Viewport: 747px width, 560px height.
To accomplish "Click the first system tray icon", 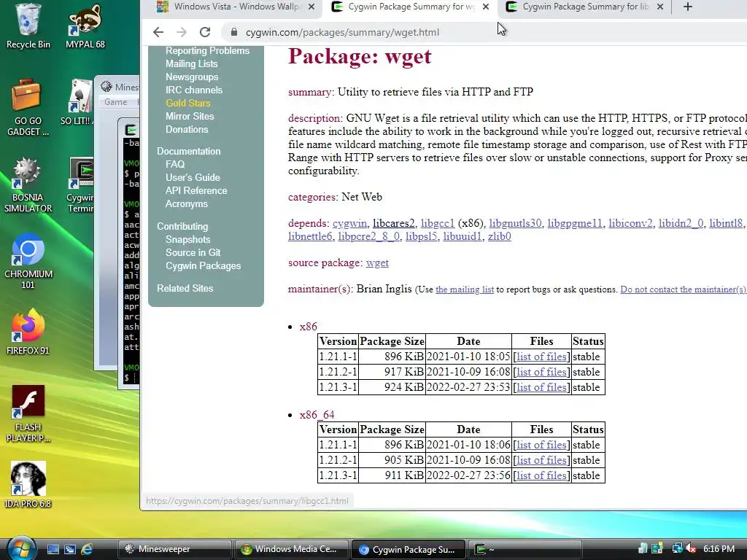I will click(643, 548).
